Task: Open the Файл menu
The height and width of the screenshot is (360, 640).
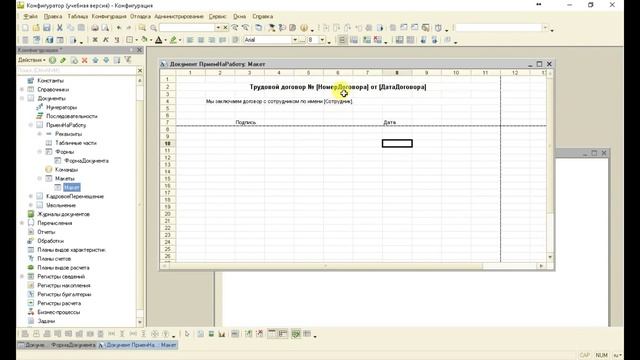Action: (x=30, y=16)
